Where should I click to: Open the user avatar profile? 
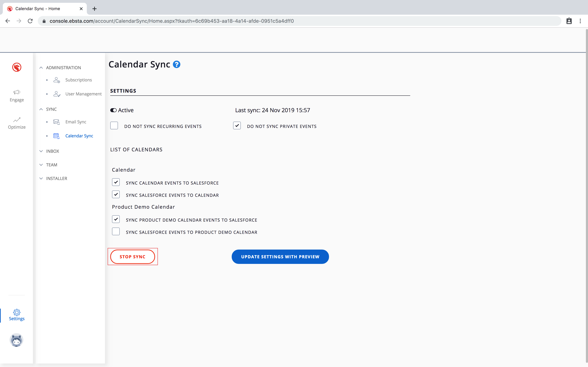point(16,340)
